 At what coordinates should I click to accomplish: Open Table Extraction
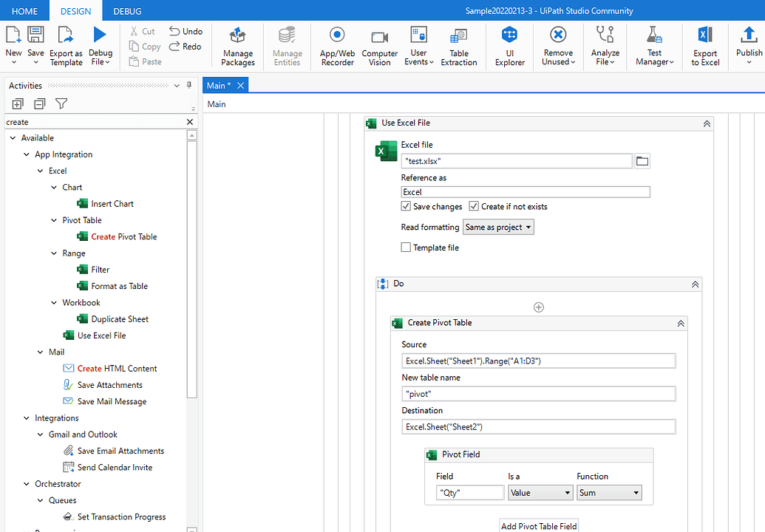pyautogui.click(x=458, y=46)
